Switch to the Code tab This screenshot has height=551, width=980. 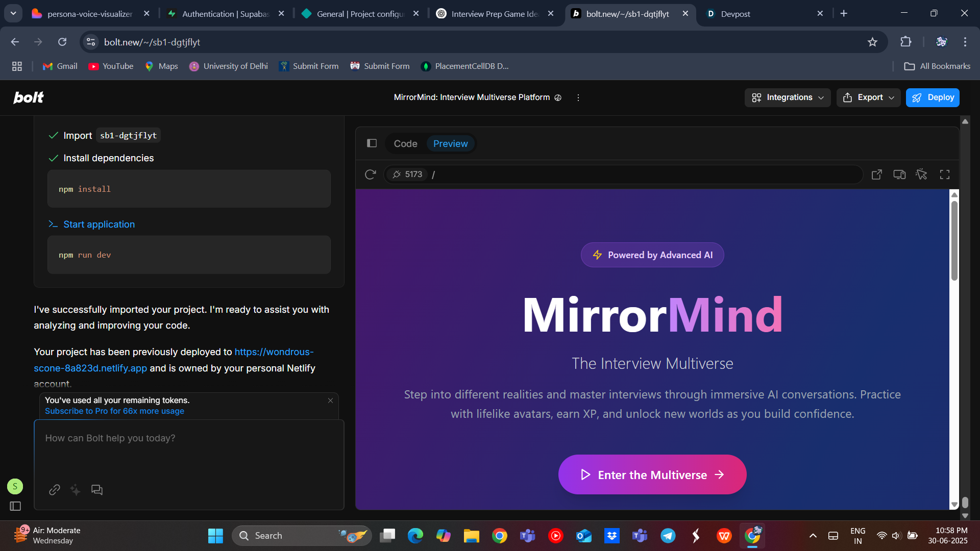pos(405,144)
